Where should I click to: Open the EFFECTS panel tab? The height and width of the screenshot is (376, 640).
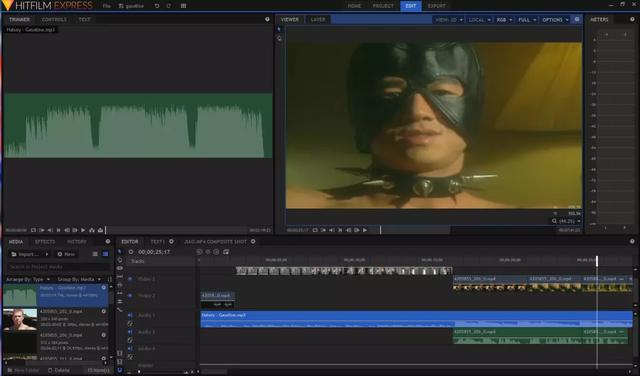point(44,242)
